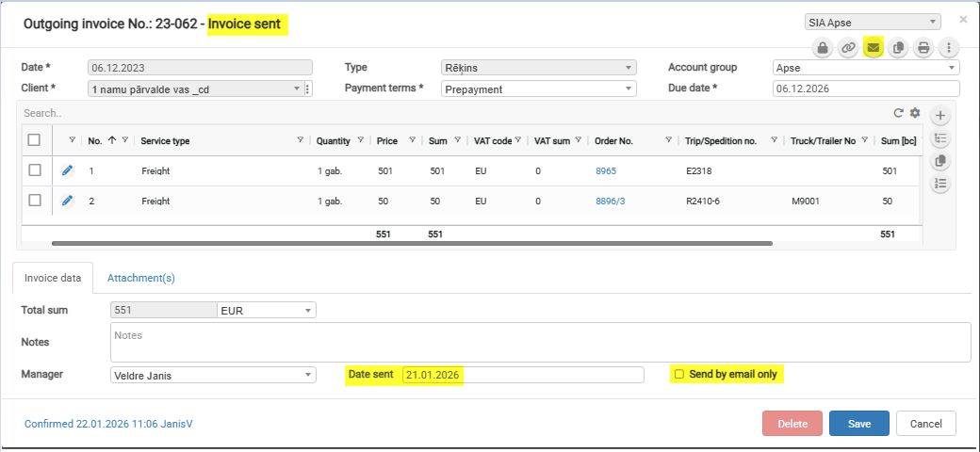The image size is (980, 452).
Task: Click the Save button
Action: click(x=858, y=424)
